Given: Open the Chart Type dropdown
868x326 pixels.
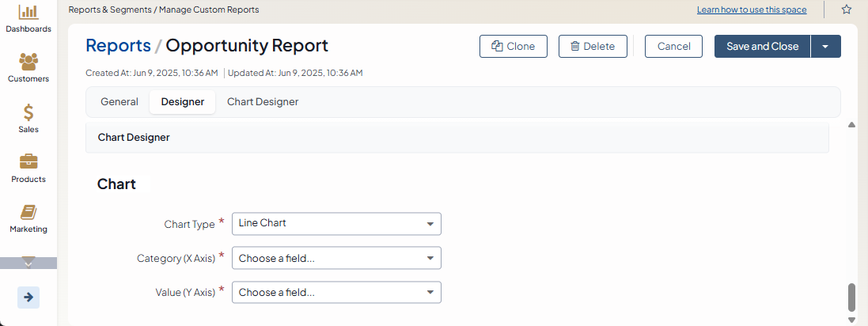Looking at the screenshot, I should [x=336, y=224].
